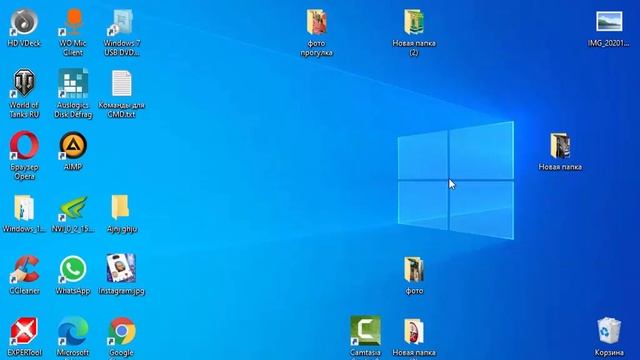Select the Новая папка (2) folder
Screen dimensions: 640x360
point(414,22)
